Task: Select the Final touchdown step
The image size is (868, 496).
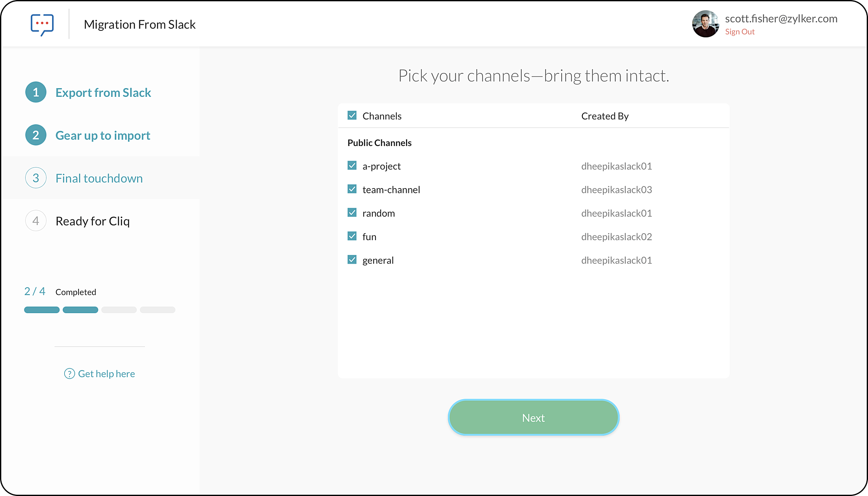Action: pyautogui.click(x=99, y=179)
